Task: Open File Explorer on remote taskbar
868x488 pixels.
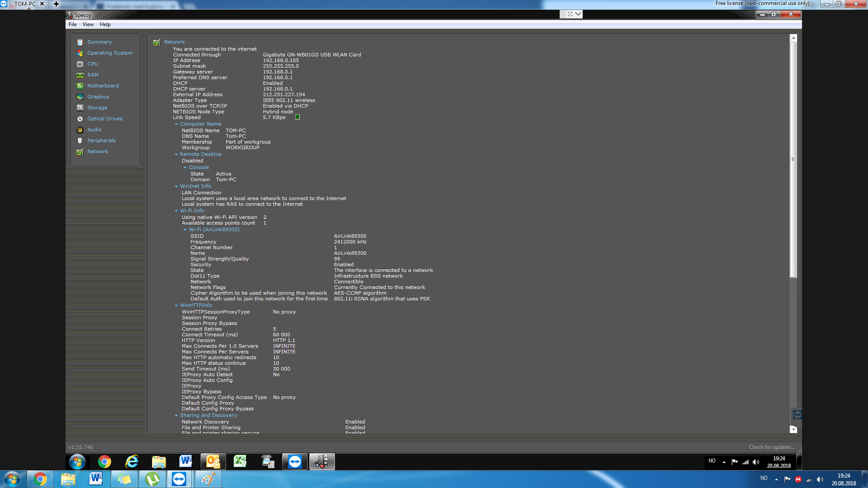Action: [159, 461]
